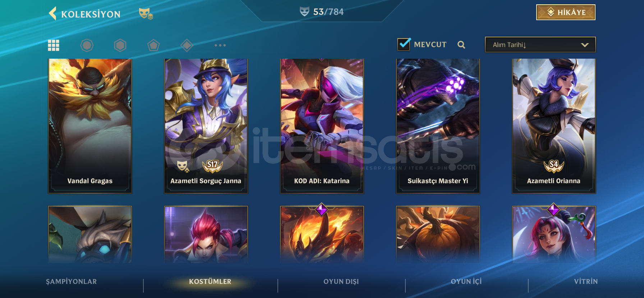Viewport: 644px width, 298px height.
Task: Filter by diamond gem rarity icon
Action: pyautogui.click(x=187, y=45)
